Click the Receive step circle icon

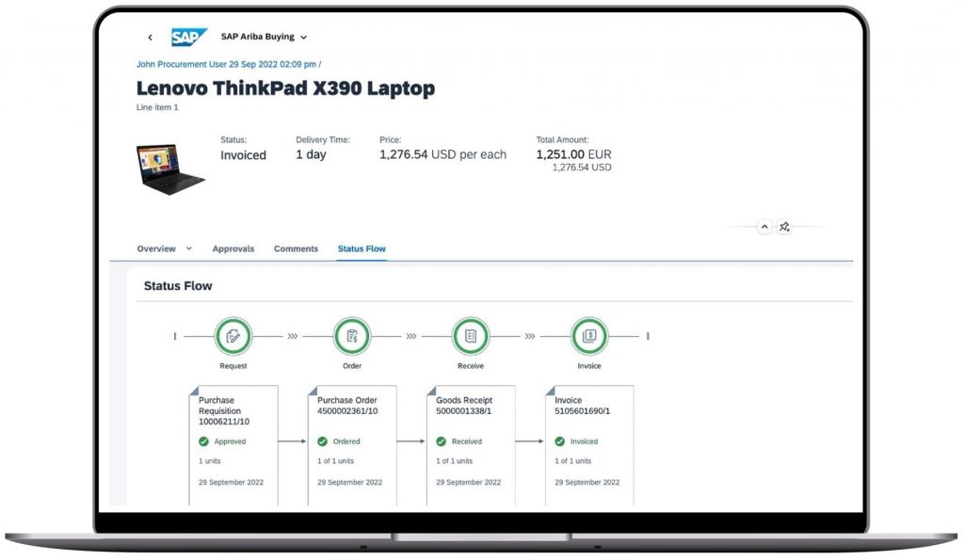[471, 336]
